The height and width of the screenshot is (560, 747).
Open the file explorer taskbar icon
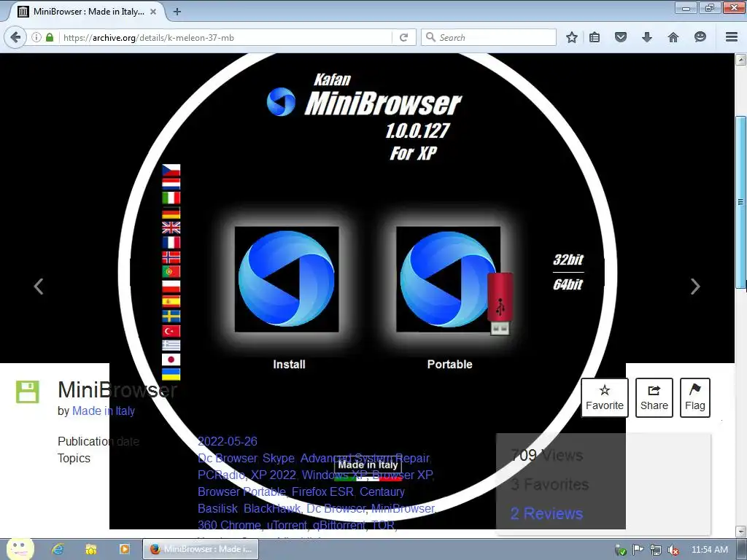click(x=90, y=549)
